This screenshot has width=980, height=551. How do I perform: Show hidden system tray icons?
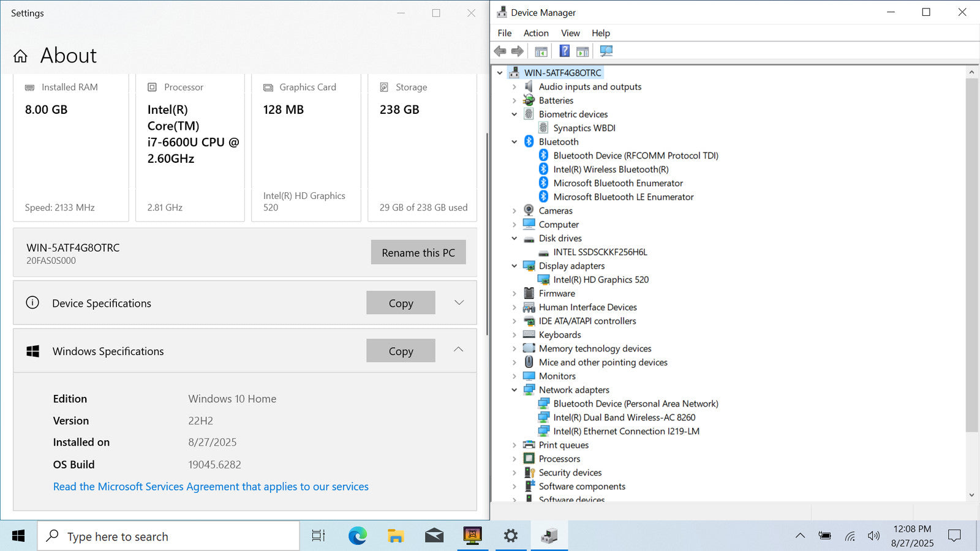[800, 536]
